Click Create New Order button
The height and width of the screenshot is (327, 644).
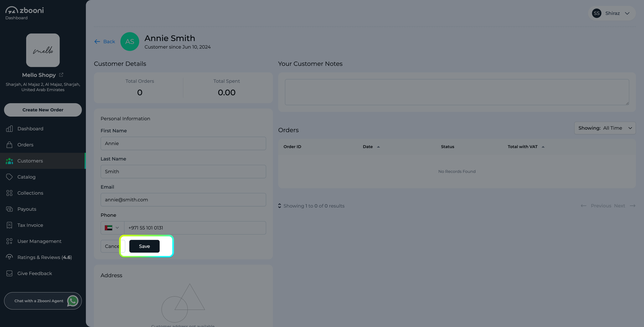(x=43, y=110)
